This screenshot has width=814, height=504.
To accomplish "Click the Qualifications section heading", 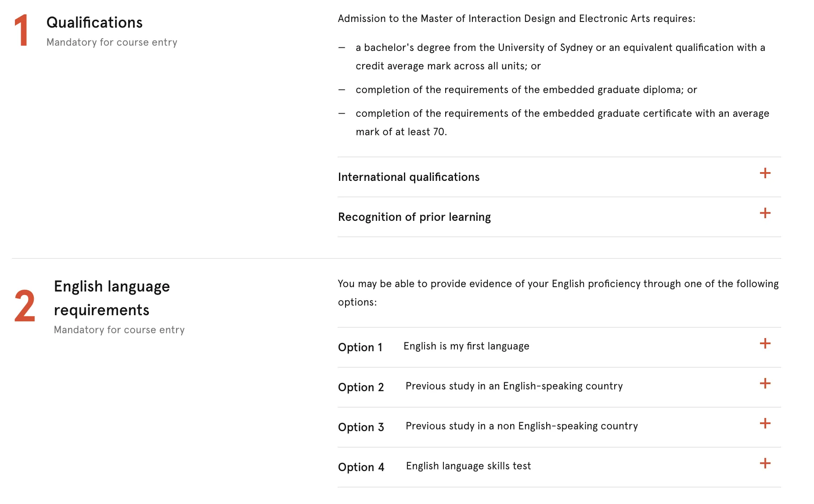I will coord(94,22).
